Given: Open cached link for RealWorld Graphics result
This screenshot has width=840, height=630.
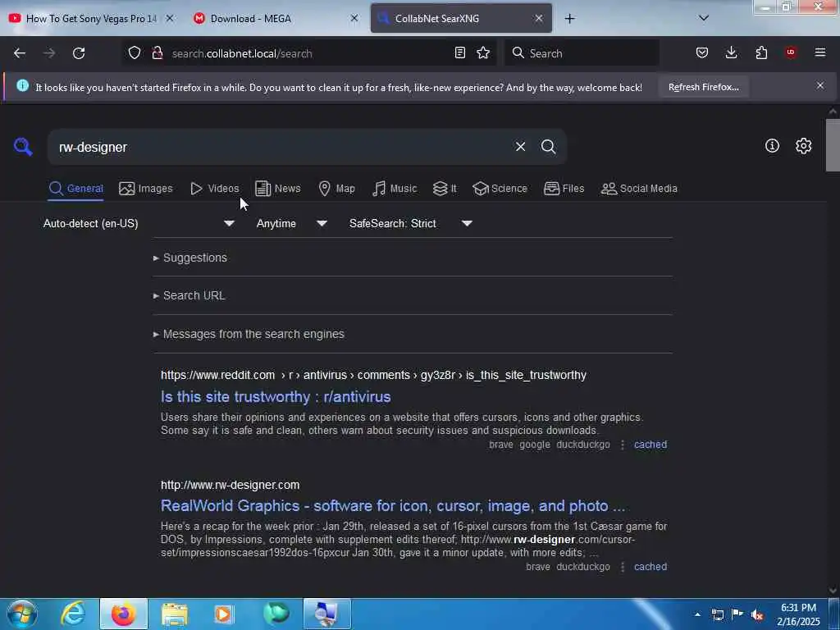Looking at the screenshot, I should [651, 567].
